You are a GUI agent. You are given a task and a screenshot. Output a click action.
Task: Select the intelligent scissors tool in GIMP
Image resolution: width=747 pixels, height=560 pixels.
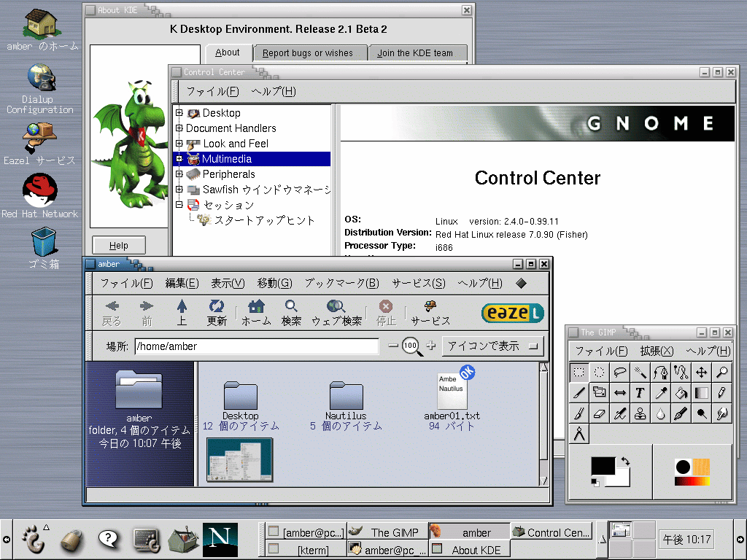coord(681,372)
